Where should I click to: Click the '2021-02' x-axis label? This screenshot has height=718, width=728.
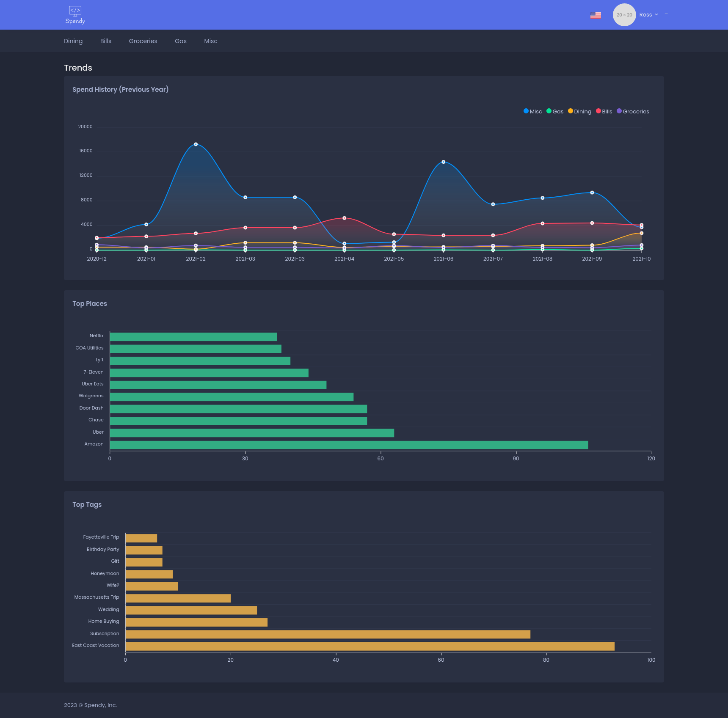tap(196, 259)
